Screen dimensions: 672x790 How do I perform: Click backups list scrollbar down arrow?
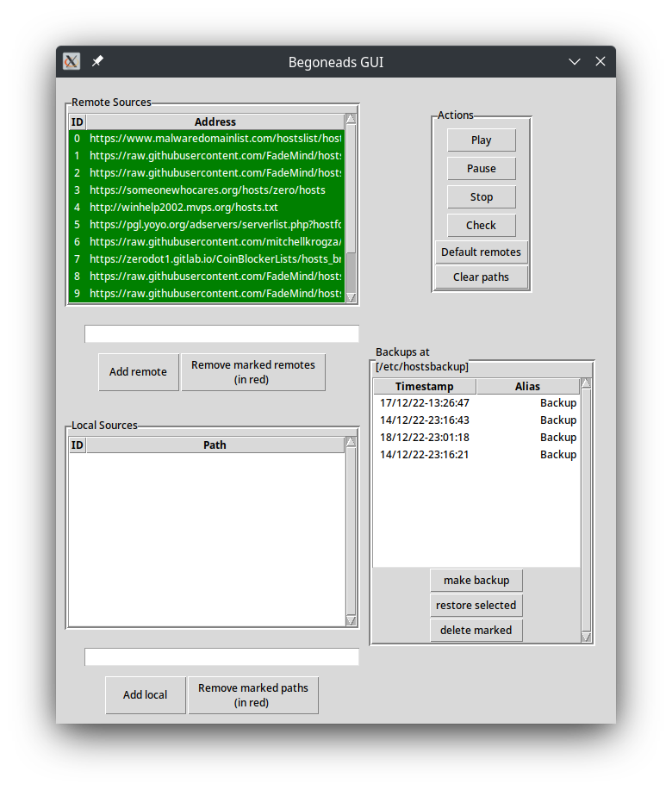[586, 637]
